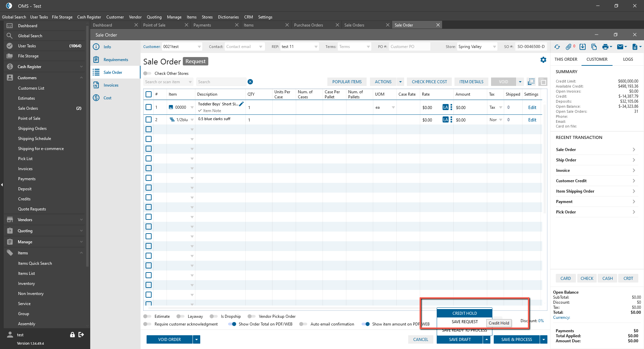
Task: Click the printer icon
Action: [605, 47]
